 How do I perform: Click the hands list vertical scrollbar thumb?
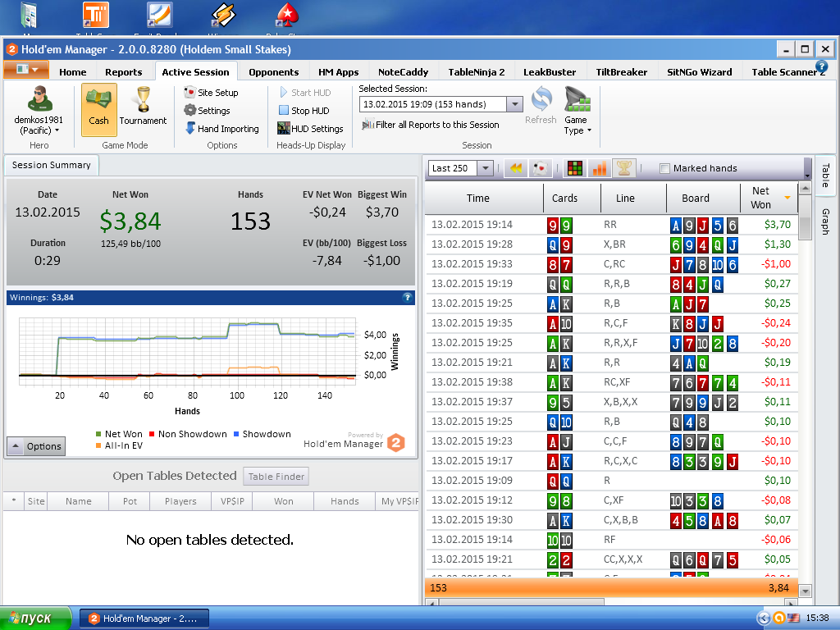[805, 218]
